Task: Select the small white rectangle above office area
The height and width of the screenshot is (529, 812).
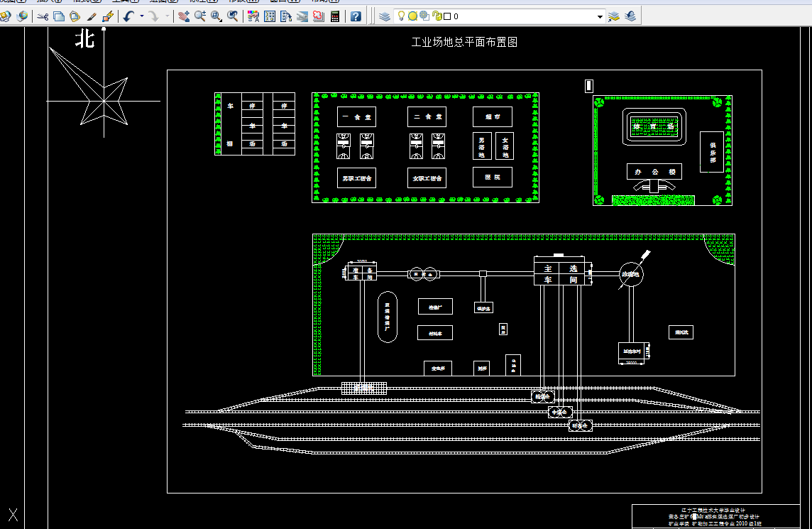Action: pyautogui.click(x=589, y=86)
